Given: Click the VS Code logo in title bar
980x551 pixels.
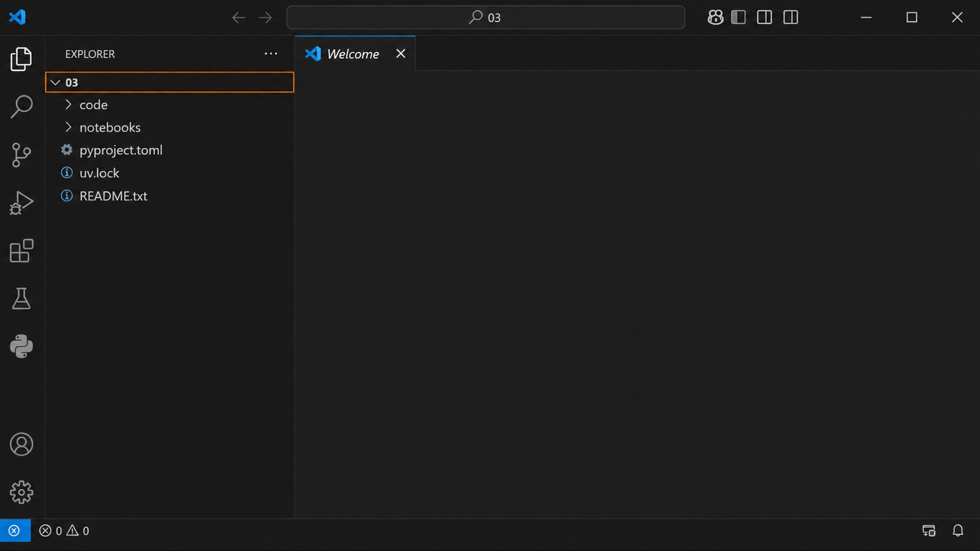Looking at the screenshot, I should tap(17, 17).
